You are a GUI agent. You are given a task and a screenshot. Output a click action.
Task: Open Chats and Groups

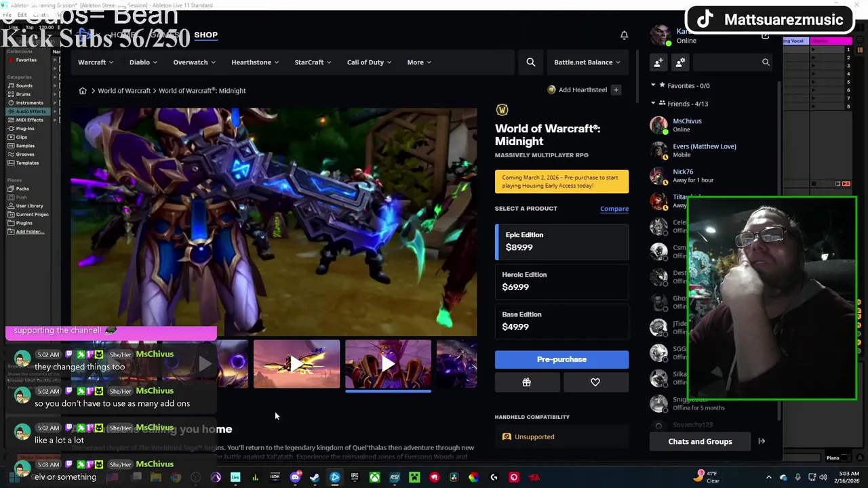[x=700, y=441]
